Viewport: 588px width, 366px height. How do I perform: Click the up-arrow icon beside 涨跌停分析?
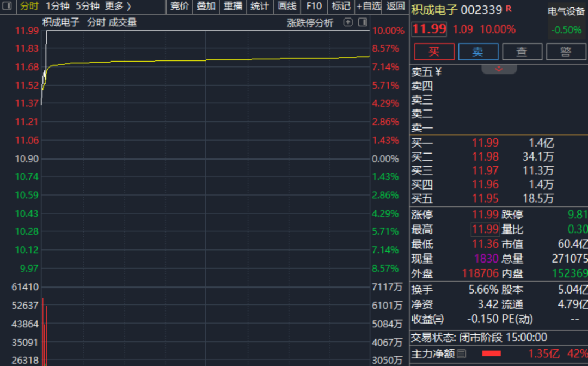click(348, 22)
